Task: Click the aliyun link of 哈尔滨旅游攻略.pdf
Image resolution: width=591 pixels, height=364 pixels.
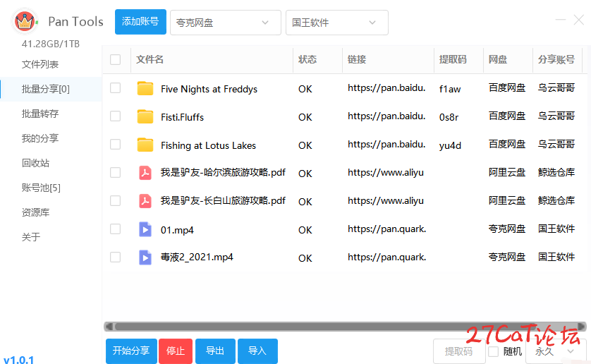Action: 386,173
